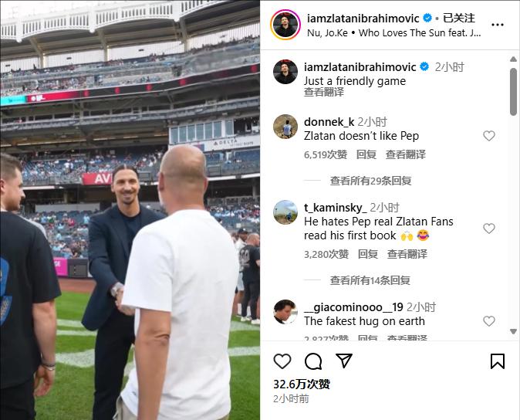Screen dimensions: 520x420
Task: Open t_kaminsky_'s profile avatar
Action: (285, 212)
